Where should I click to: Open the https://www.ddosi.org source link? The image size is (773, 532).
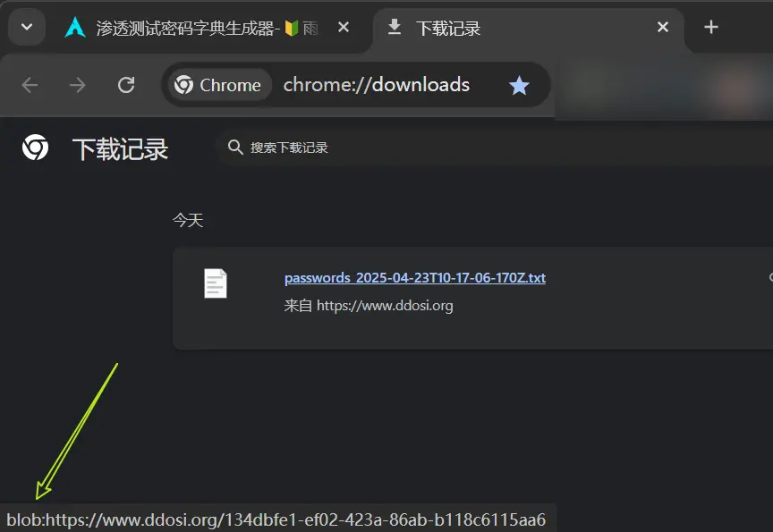(385, 306)
